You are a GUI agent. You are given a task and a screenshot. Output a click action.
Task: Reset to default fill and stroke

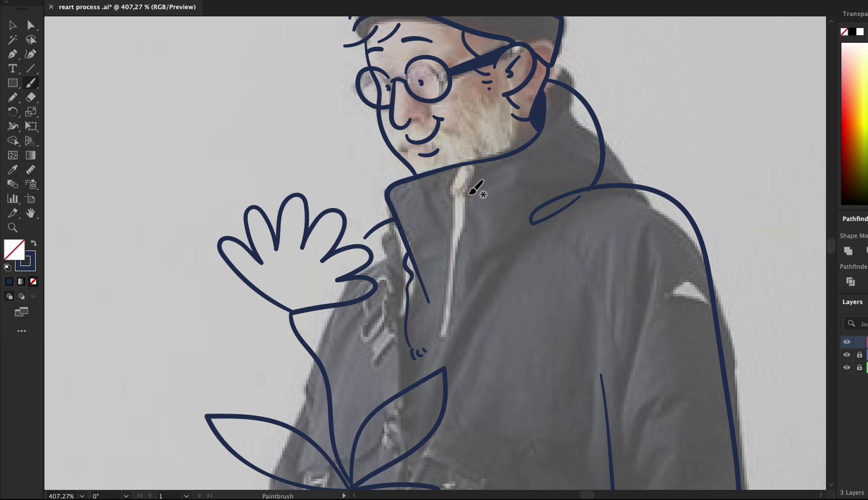pos(7,267)
